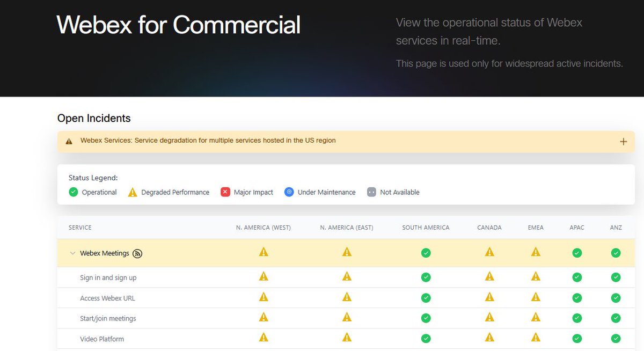Click Webex Meetings South America green check
The image size is (644, 351).
click(x=426, y=253)
